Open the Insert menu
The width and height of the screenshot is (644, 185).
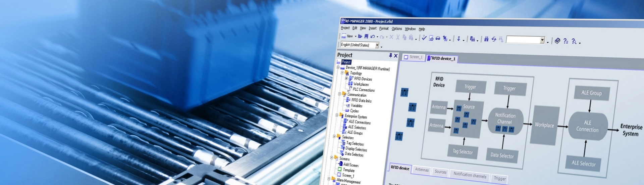point(372,29)
